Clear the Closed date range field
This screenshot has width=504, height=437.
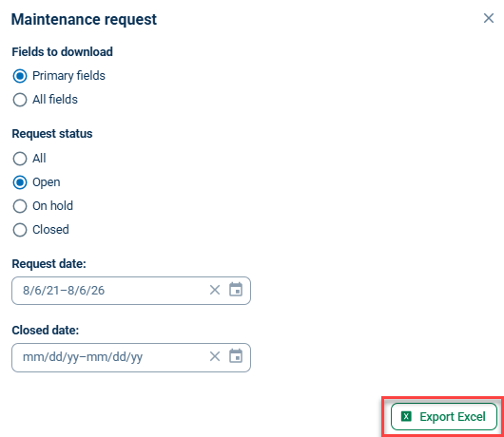(215, 356)
